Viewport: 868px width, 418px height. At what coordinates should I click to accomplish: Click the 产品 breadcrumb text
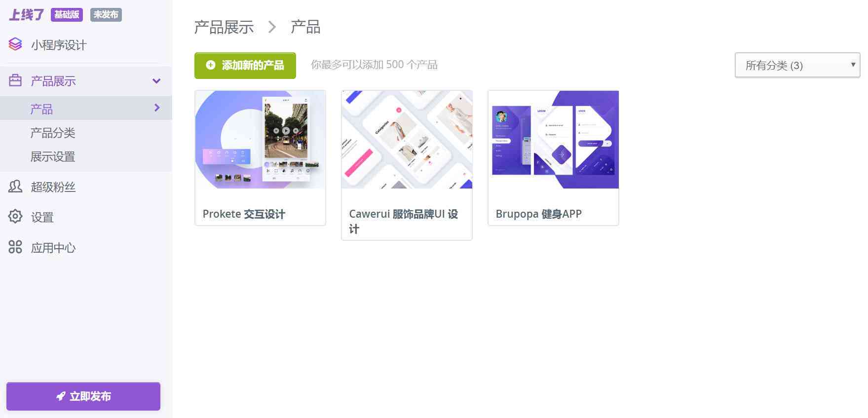pyautogui.click(x=305, y=27)
